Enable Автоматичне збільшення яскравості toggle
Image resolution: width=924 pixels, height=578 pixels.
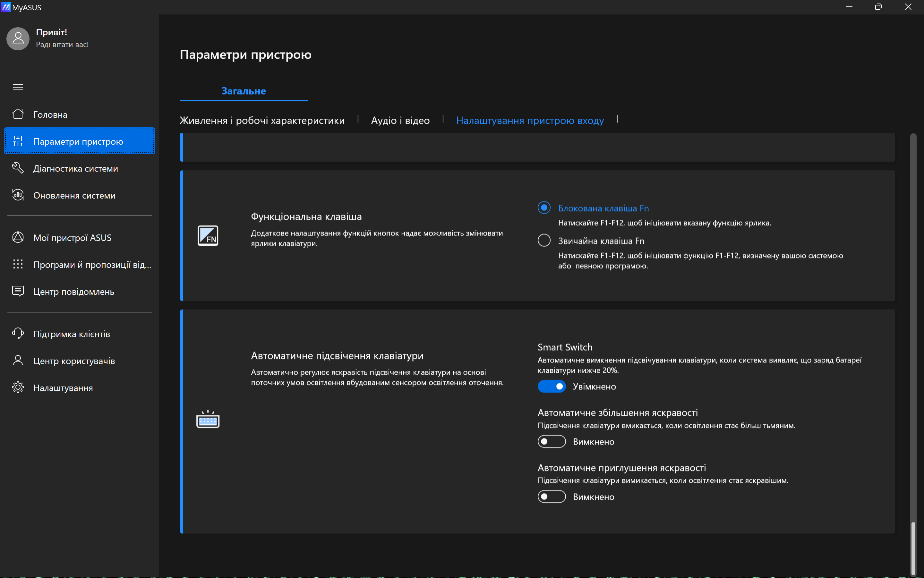click(x=551, y=442)
